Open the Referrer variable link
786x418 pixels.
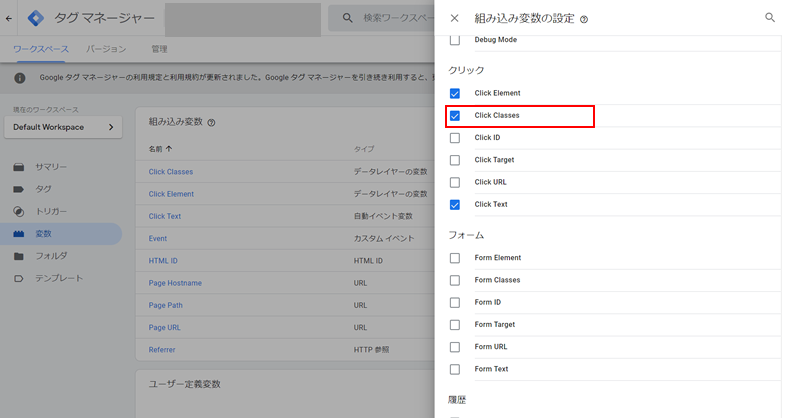pyautogui.click(x=162, y=350)
